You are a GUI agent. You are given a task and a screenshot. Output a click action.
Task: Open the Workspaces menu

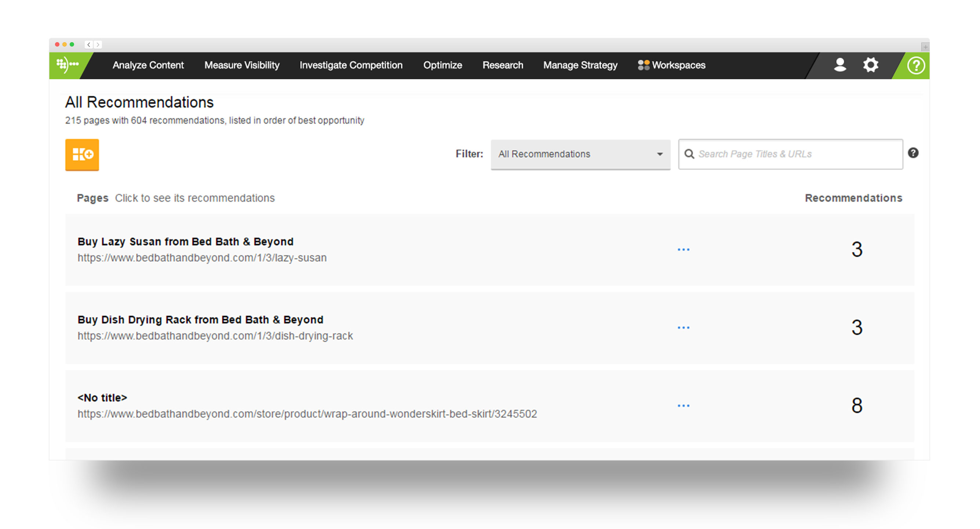coord(672,65)
